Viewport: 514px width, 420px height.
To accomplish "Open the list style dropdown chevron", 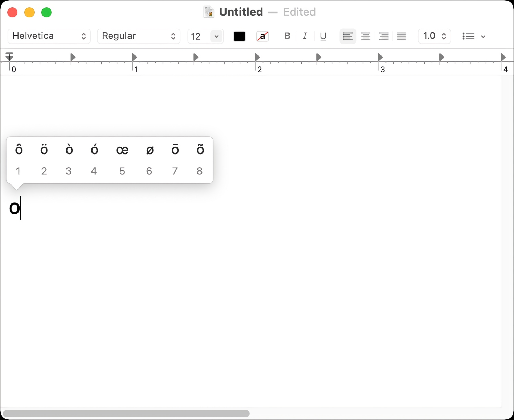I will point(483,36).
